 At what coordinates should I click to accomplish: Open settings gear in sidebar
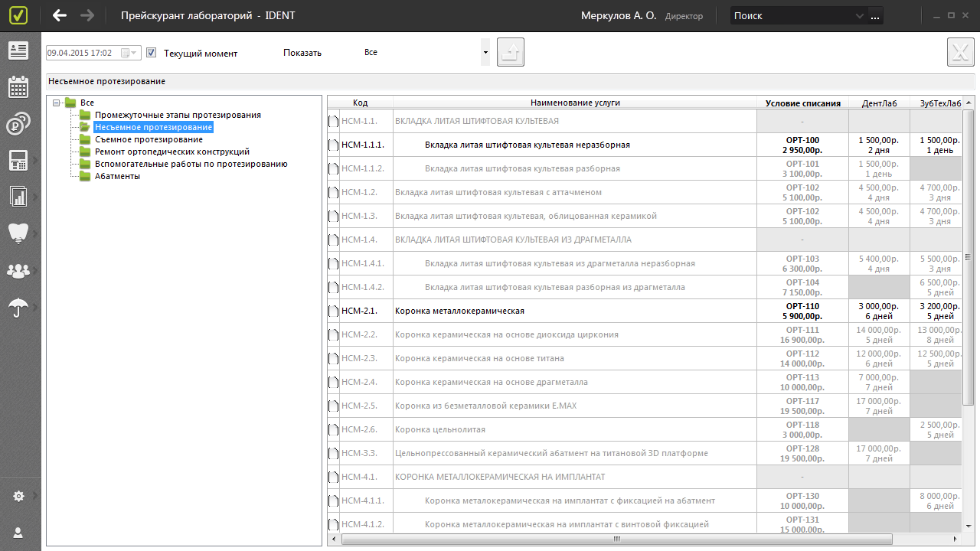(x=18, y=497)
